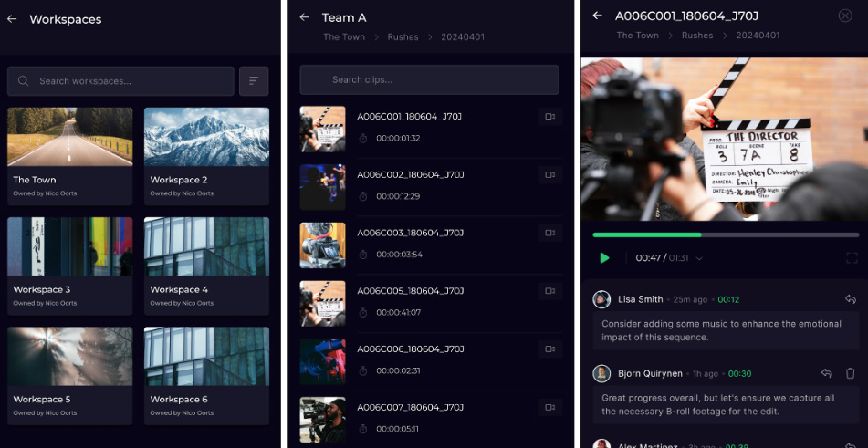Open Workspace 6 card
Image resolution: width=868 pixels, height=448 pixels.
206,376
